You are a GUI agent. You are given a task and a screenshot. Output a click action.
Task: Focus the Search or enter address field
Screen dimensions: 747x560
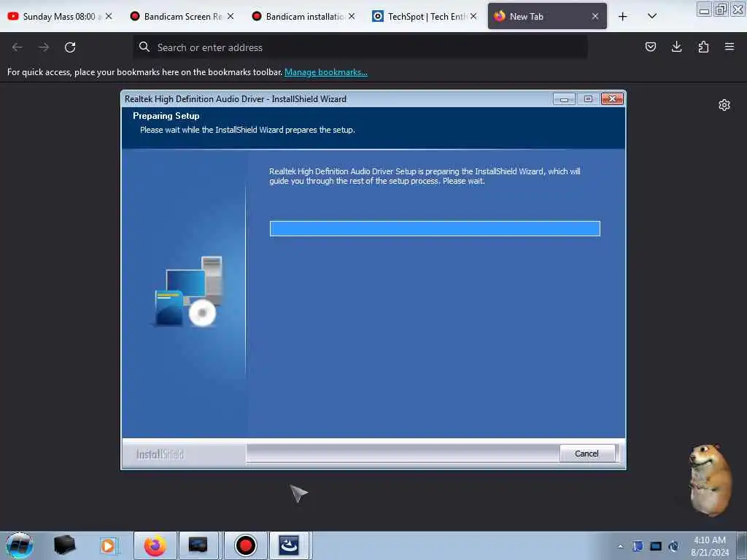(360, 47)
